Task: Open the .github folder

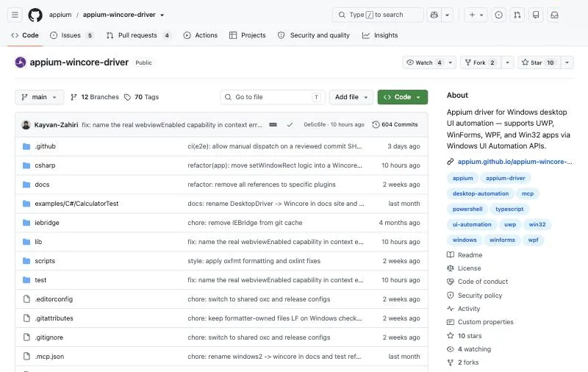Action: coord(45,146)
